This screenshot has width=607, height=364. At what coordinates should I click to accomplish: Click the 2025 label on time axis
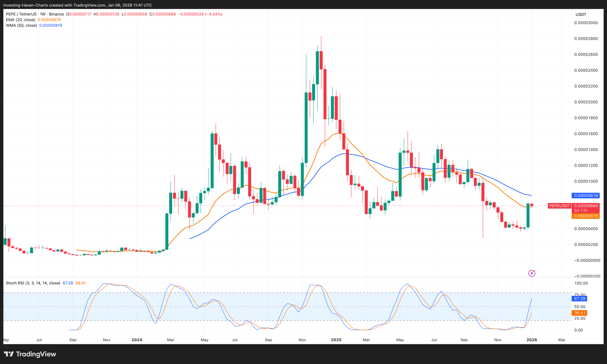pos(336,340)
